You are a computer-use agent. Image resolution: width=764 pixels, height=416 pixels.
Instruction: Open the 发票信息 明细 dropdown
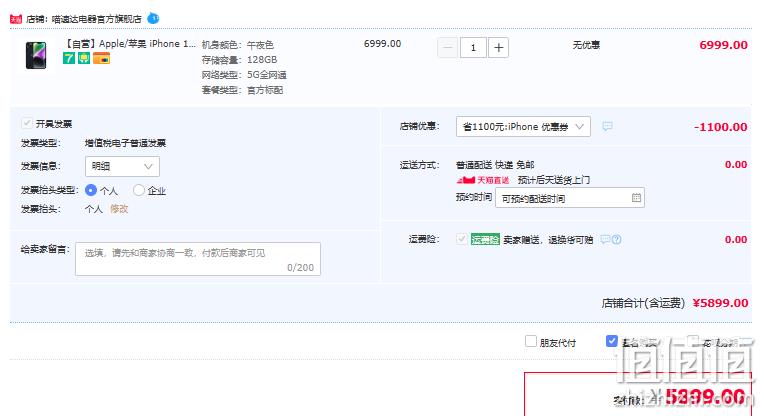(122, 166)
